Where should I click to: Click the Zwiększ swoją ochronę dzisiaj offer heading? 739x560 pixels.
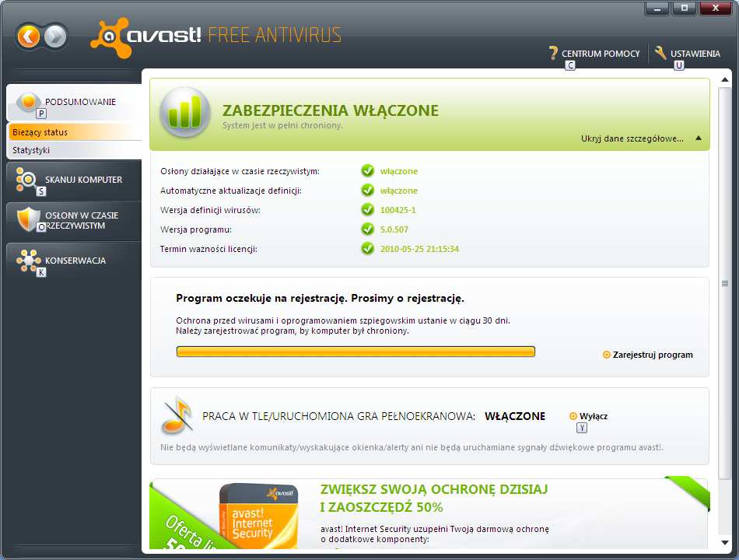pos(434,499)
